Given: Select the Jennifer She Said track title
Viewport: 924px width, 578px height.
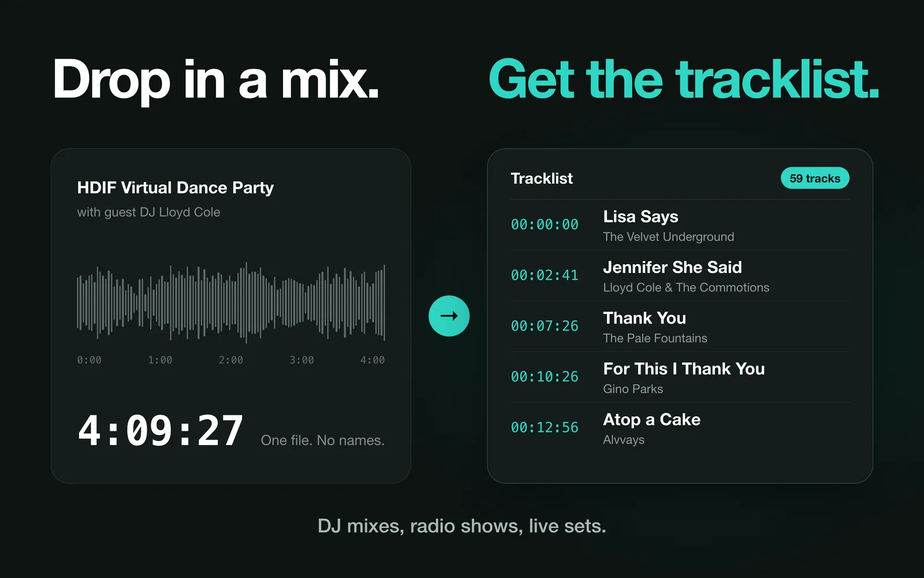Looking at the screenshot, I should [672, 267].
